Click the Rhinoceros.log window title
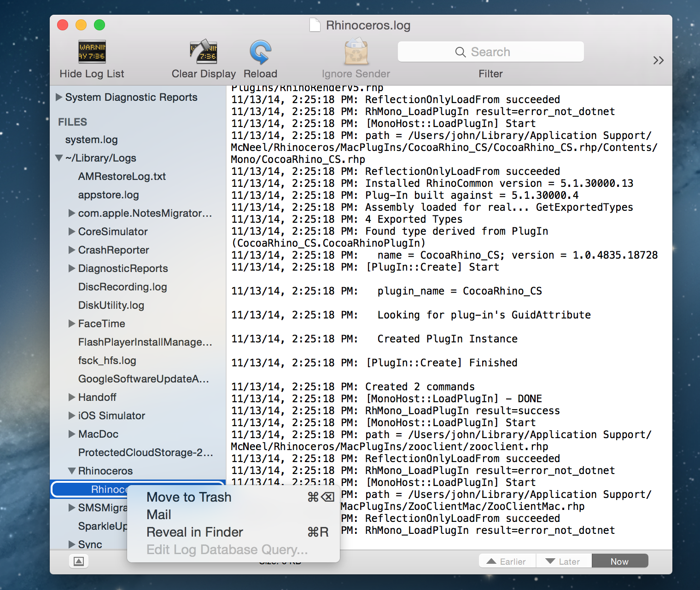Screen dimensions: 700x590 pyautogui.click(x=368, y=25)
